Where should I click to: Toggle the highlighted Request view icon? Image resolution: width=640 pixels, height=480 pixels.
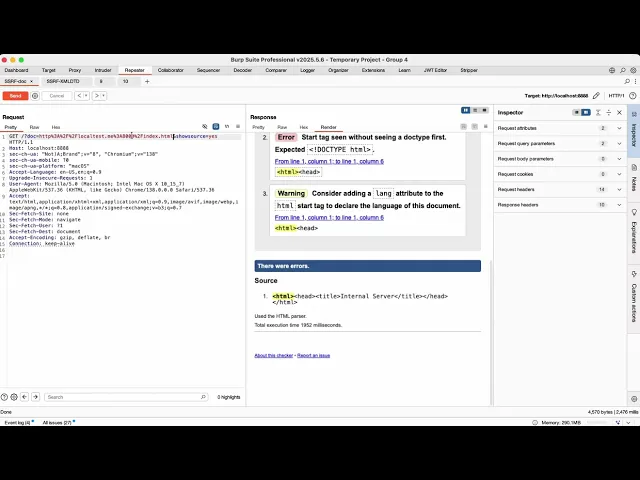[x=216, y=127]
